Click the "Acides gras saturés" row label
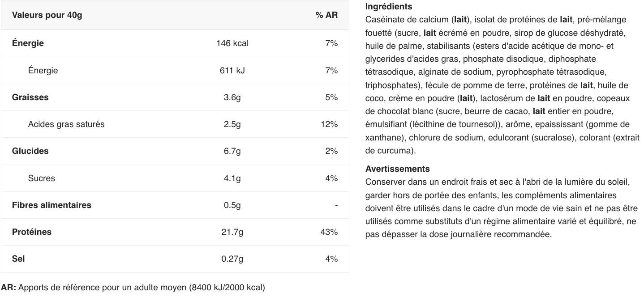Viewport: 644px width, 297px height. tap(66, 124)
